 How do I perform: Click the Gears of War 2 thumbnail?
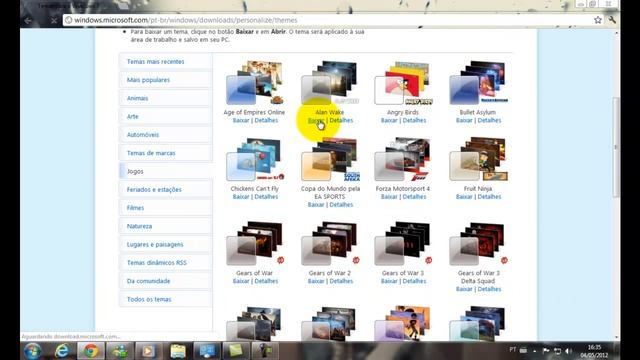coord(330,244)
